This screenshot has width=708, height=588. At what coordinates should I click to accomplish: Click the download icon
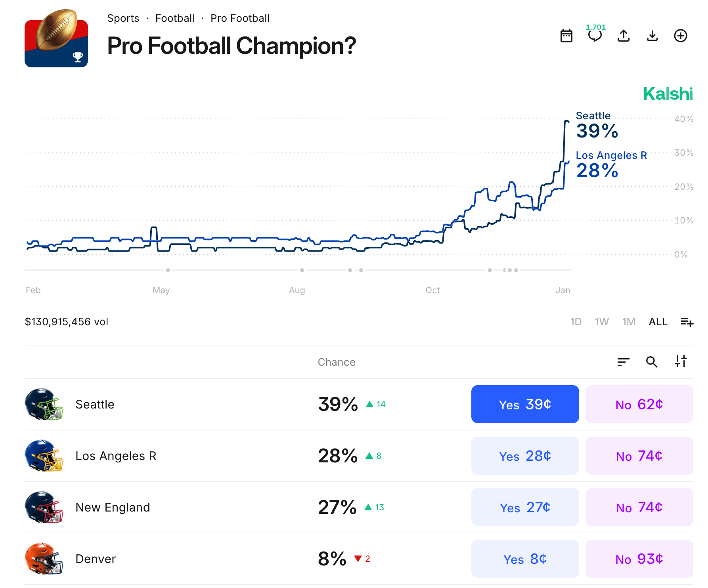click(x=652, y=36)
